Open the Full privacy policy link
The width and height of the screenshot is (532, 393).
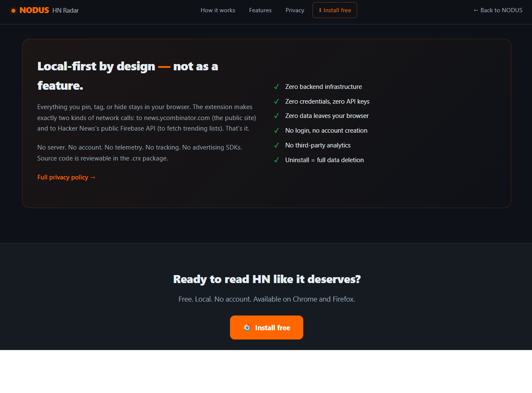tap(67, 177)
